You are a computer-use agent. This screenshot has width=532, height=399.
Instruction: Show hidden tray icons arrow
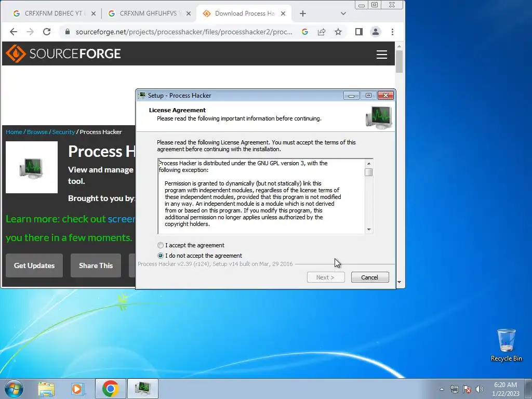coord(442,389)
